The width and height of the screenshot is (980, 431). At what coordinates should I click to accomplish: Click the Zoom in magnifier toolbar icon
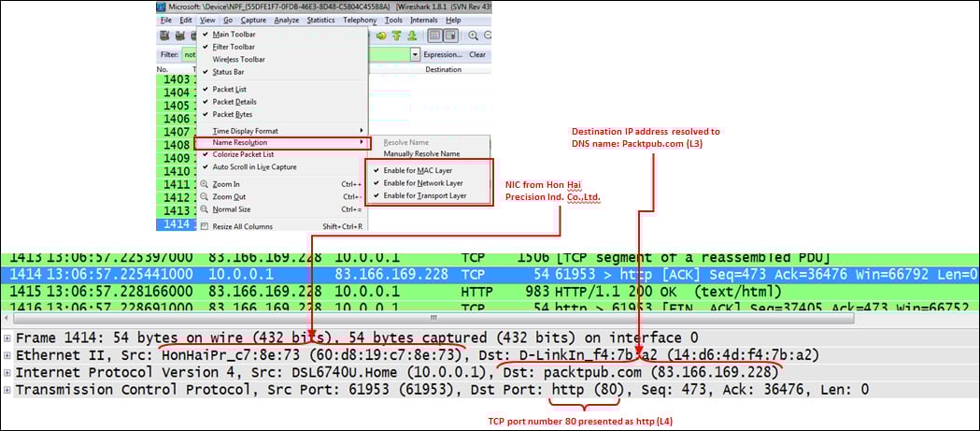473,36
